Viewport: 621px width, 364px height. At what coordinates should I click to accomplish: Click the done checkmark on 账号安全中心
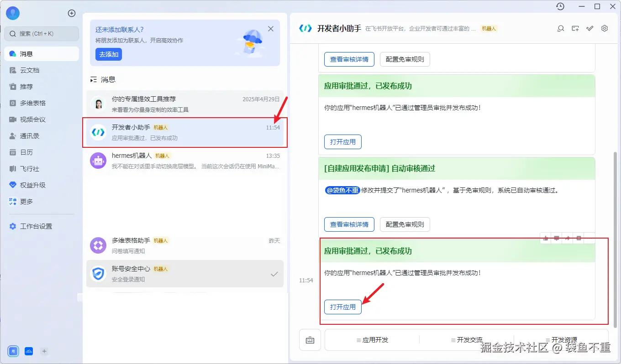[274, 274]
